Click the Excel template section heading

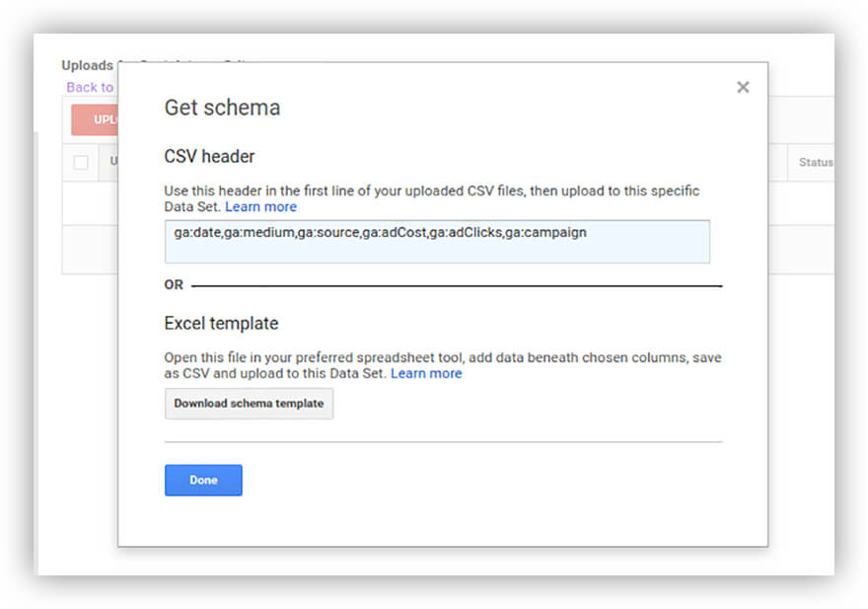coord(221,324)
